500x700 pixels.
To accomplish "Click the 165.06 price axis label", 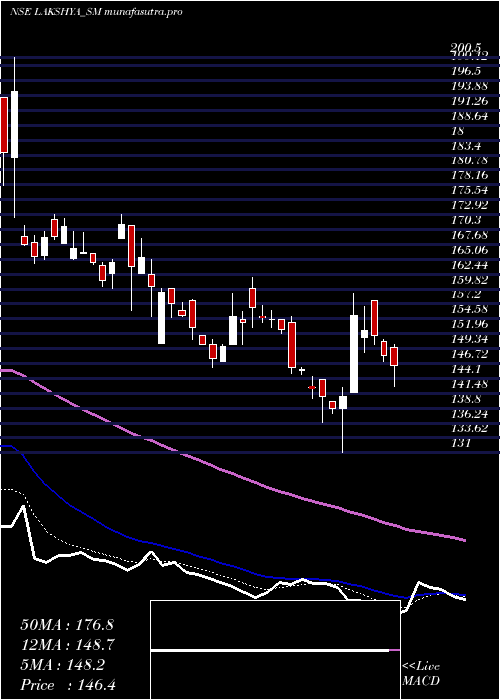I will click(x=470, y=250).
